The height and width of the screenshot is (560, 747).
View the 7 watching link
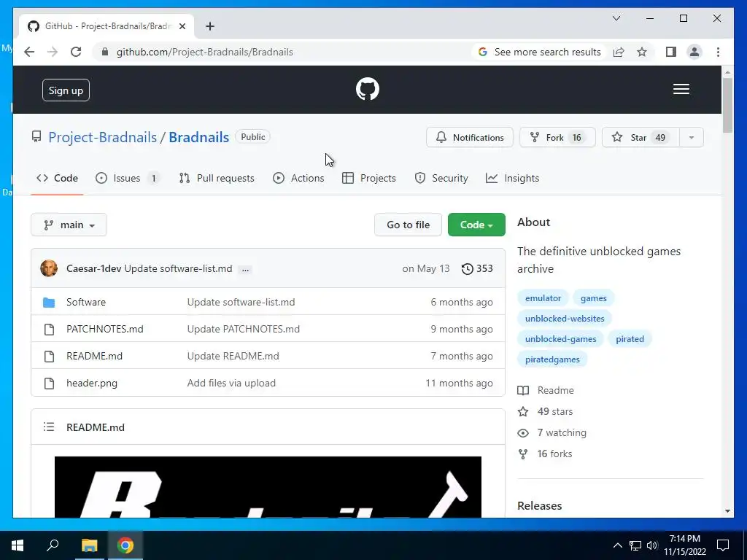point(552,433)
